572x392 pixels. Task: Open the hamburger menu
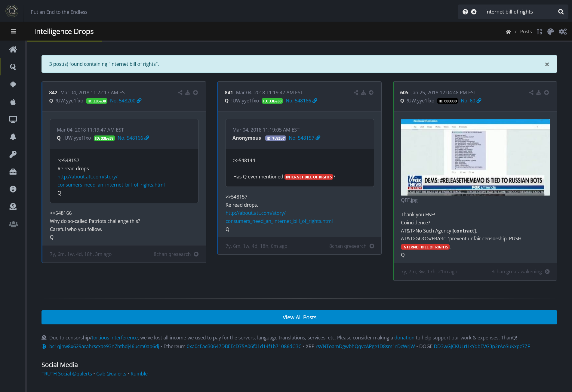[x=13, y=32]
